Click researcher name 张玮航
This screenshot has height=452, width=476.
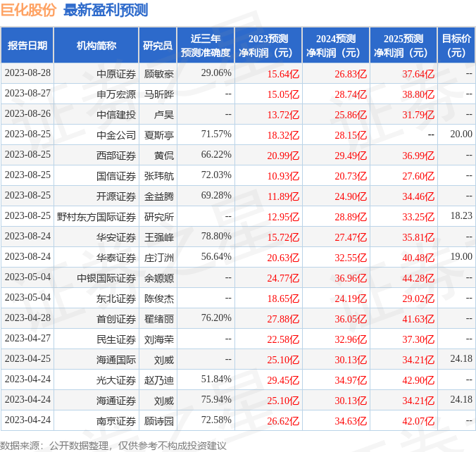click(x=158, y=176)
